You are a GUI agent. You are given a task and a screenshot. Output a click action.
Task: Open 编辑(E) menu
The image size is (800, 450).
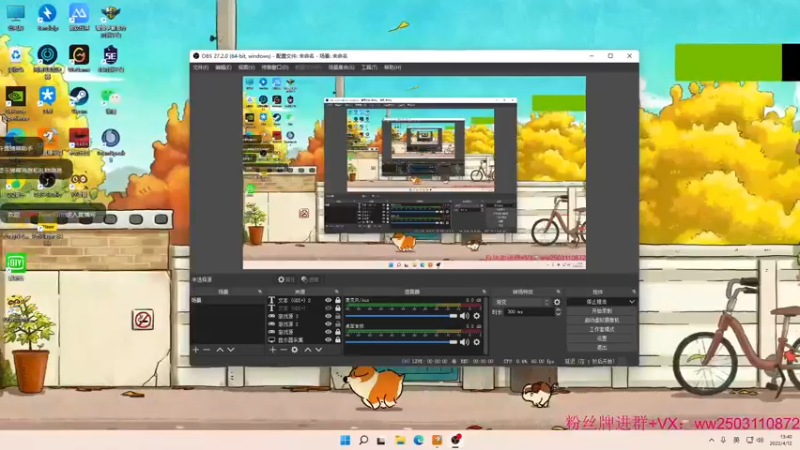pos(223,67)
